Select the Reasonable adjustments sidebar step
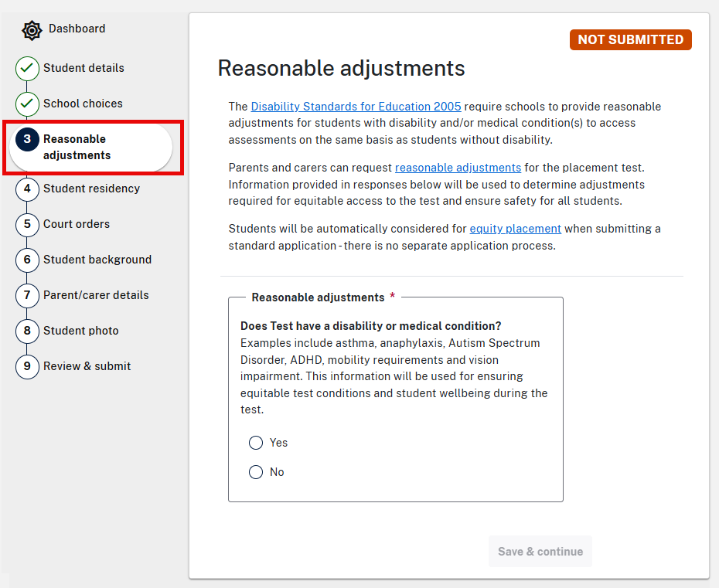Screen dimensions: 719x588 pyautogui.click(x=90, y=148)
